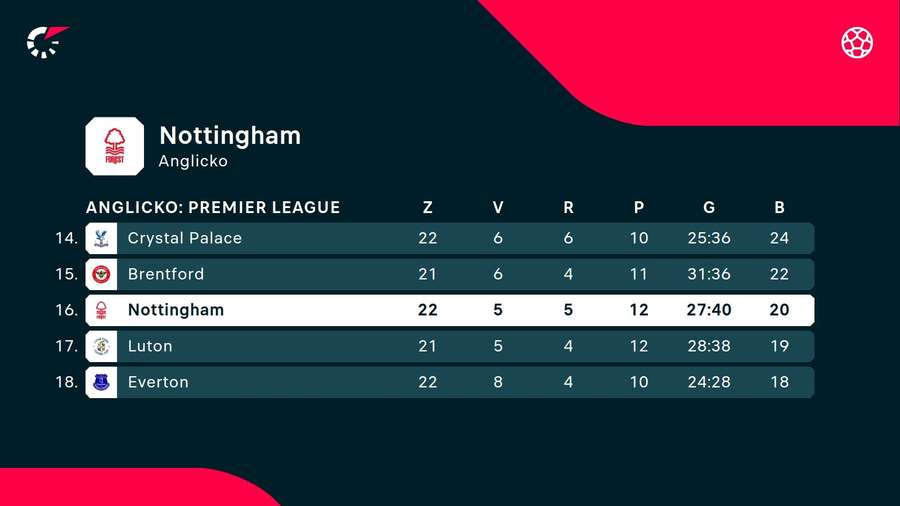This screenshot has width=900, height=506.
Task: Click the Anglicko country label under Nottingham
Action: [x=193, y=161]
